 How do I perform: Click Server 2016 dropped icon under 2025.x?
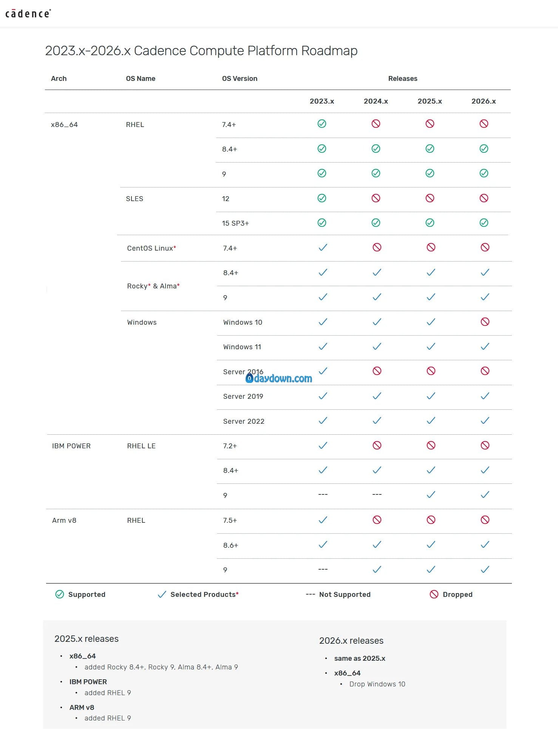431,371
